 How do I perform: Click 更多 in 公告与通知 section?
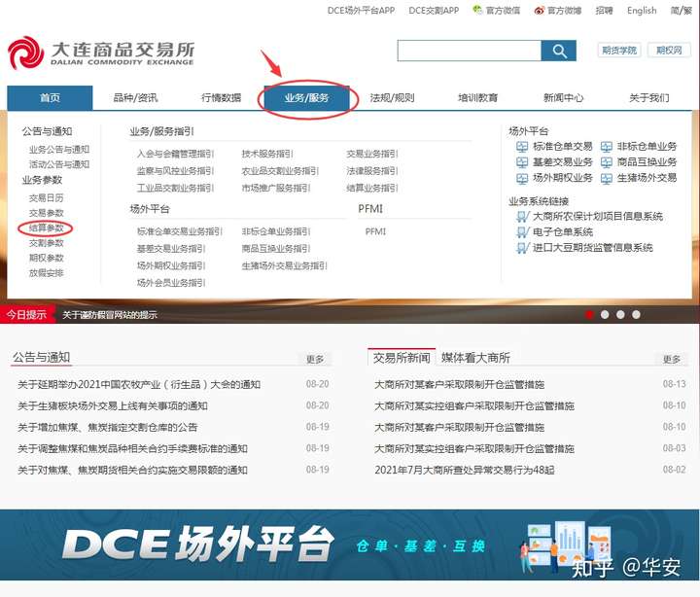[x=315, y=359]
